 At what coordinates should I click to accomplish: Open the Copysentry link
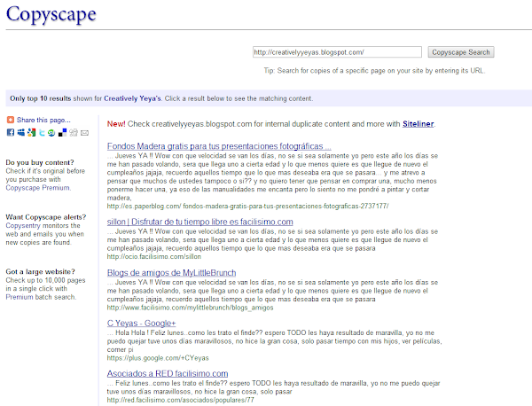point(23,225)
